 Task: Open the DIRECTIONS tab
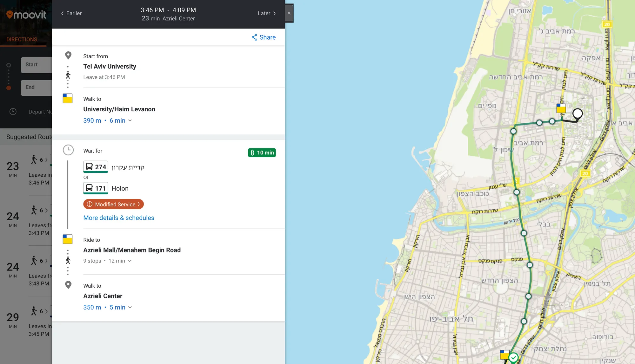pos(22,40)
